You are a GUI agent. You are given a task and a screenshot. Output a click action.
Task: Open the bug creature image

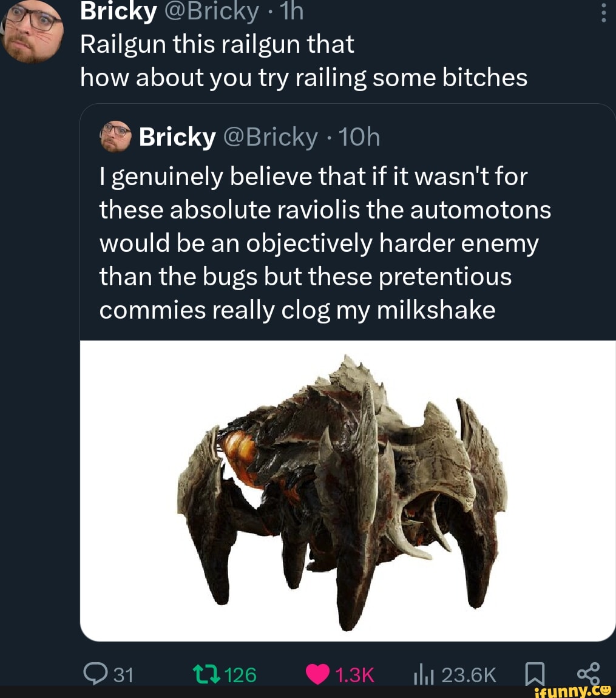click(348, 490)
